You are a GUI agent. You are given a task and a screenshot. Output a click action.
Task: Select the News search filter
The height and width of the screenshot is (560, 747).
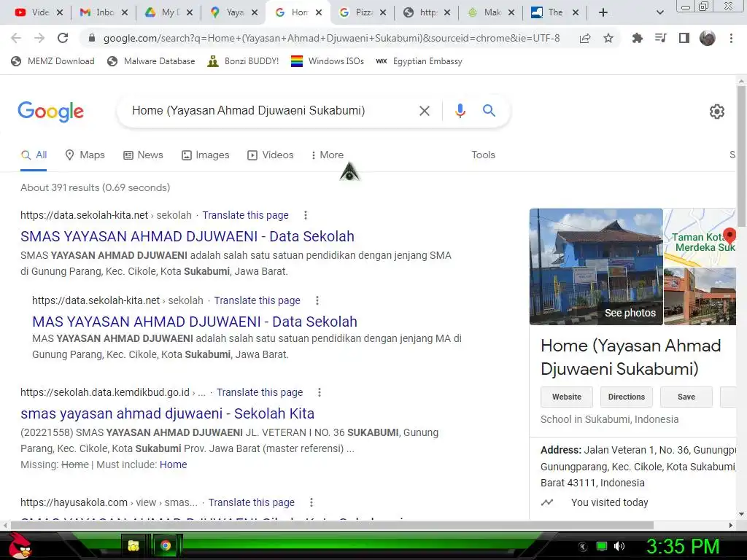(x=143, y=155)
